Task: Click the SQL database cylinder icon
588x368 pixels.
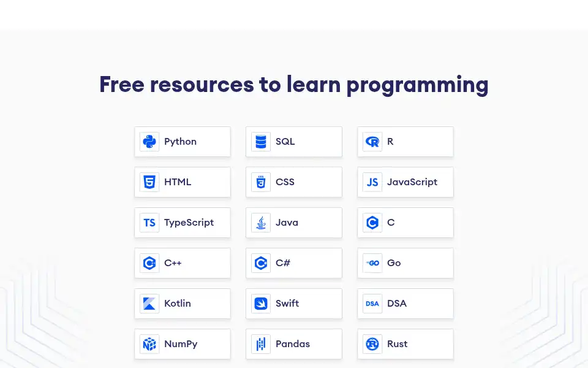Action: [261, 142]
